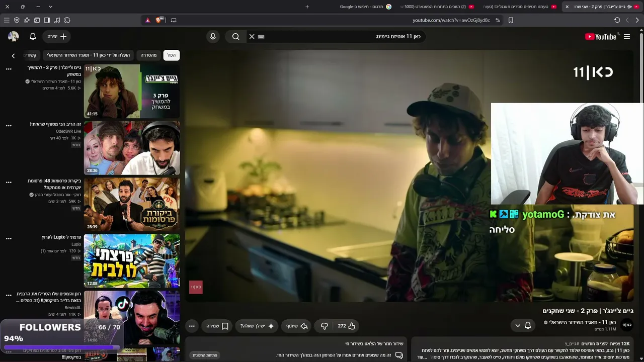This screenshot has height=362, width=644.
Task: Select the 'הכול' filter chip
Action: tap(172, 55)
